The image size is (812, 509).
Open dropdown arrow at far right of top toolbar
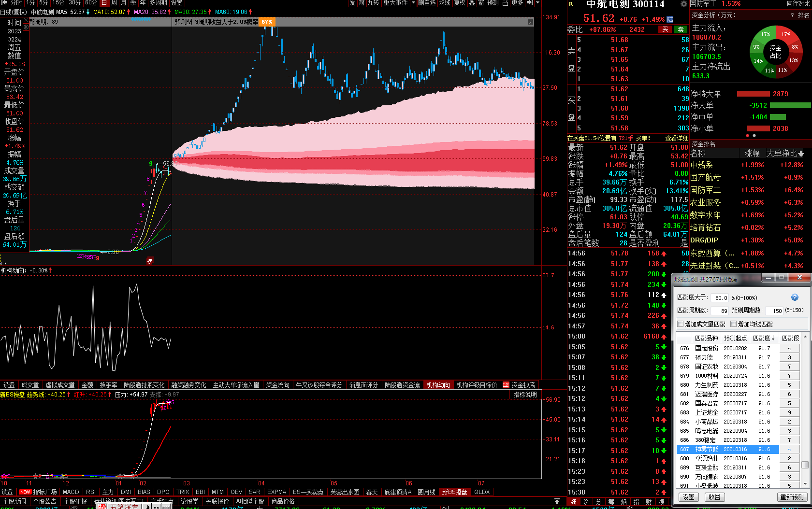pyautogui.click(x=537, y=3)
